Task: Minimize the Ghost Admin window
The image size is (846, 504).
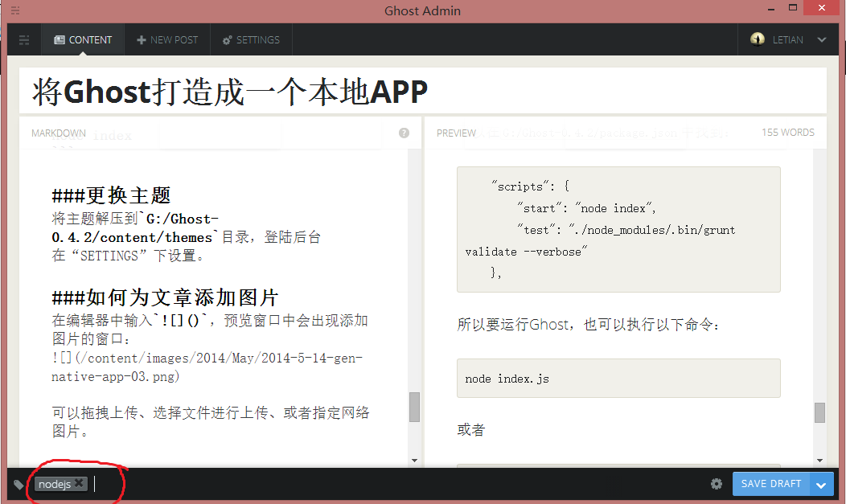Action: point(771,9)
